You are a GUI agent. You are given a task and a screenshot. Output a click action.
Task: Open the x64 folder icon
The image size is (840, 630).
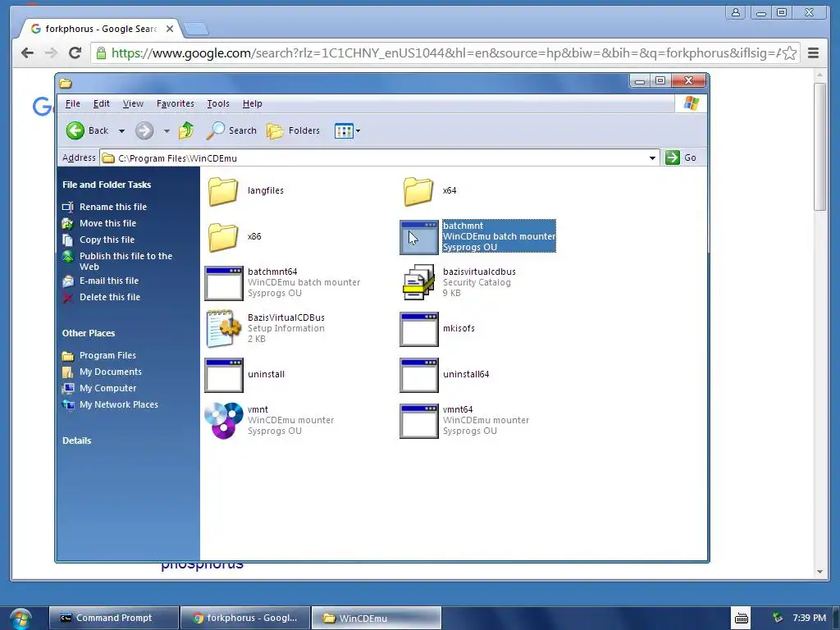point(418,190)
